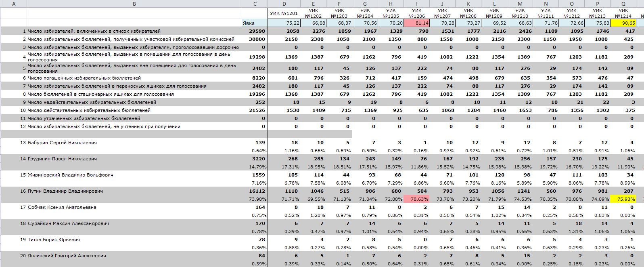Click row 11 label Число утраченных избирательных бюллетеней

coord(84,118)
